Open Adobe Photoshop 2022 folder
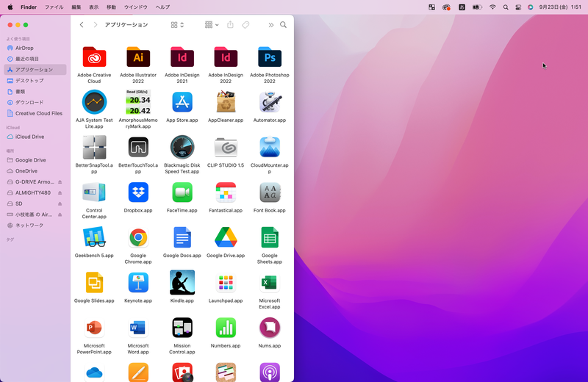 [x=269, y=57]
